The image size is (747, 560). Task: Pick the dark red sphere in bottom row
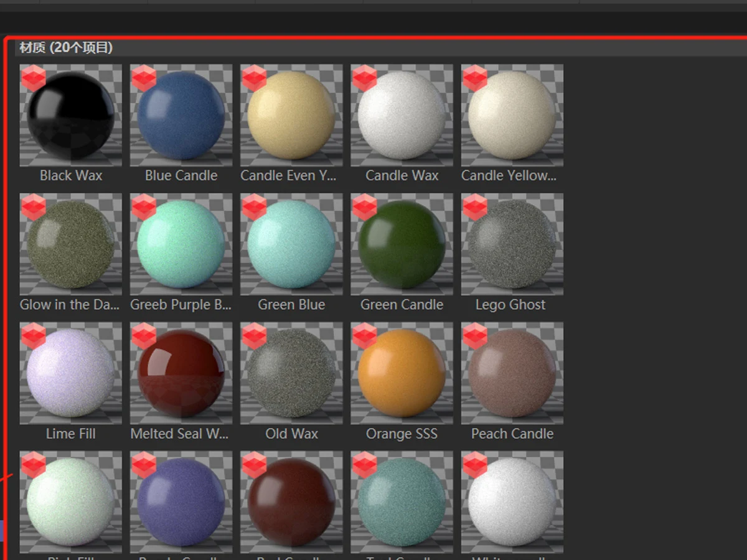coord(291,503)
